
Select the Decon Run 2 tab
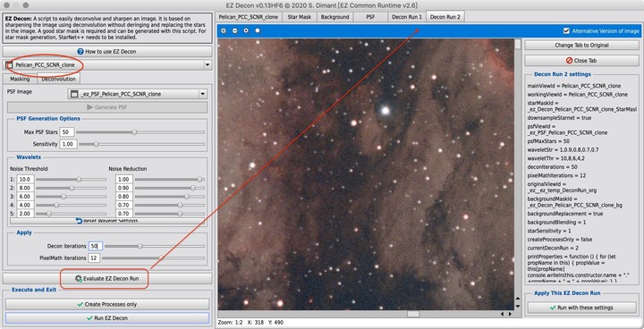tap(445, 17)
